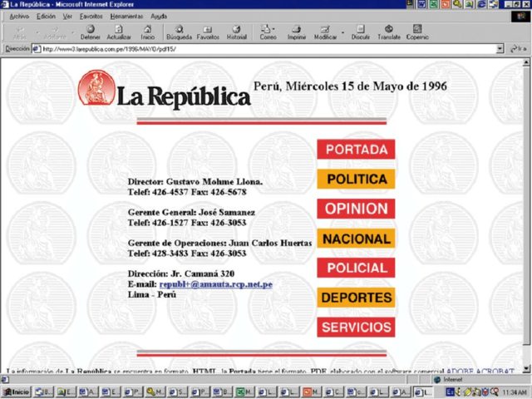
Task: Click the date text "Perú, Miércoles 15 de Mayo de 1996"
Action: coord(350,86)
